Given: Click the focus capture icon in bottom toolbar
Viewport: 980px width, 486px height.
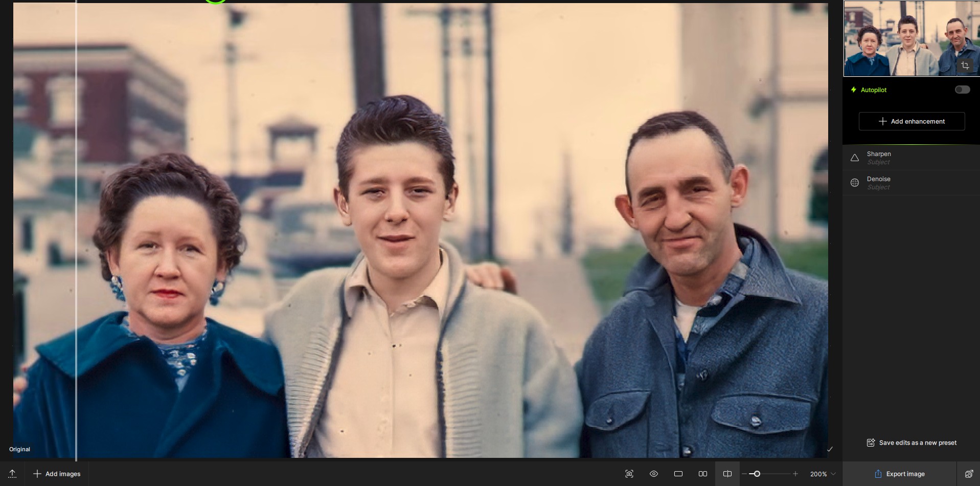Looking at the screenshot, I should pyautogui.click(x=629, y=474).
